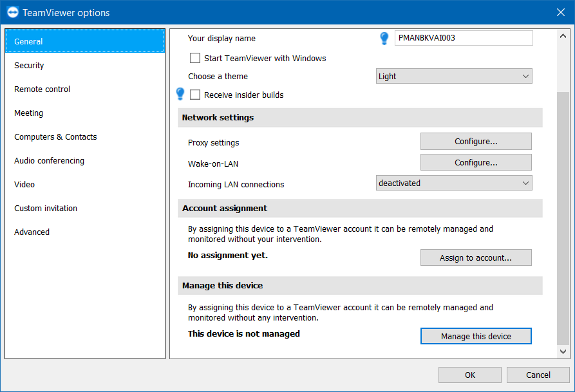Image resolution: width=575 pixels, height=392 pixels.
Task: Click the 'Choose a theme' label
Action: click(x=218, y=76)
